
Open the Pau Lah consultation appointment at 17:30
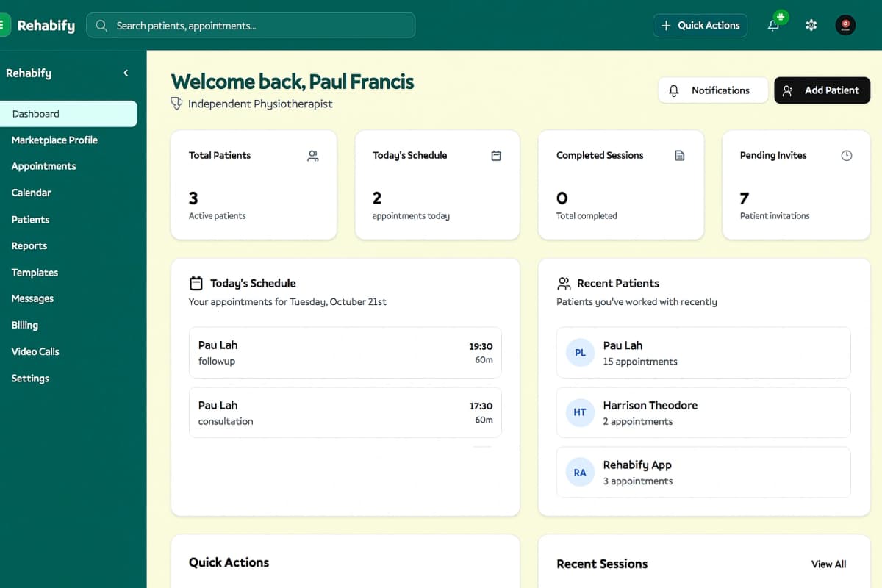click(x=345, y=412)
